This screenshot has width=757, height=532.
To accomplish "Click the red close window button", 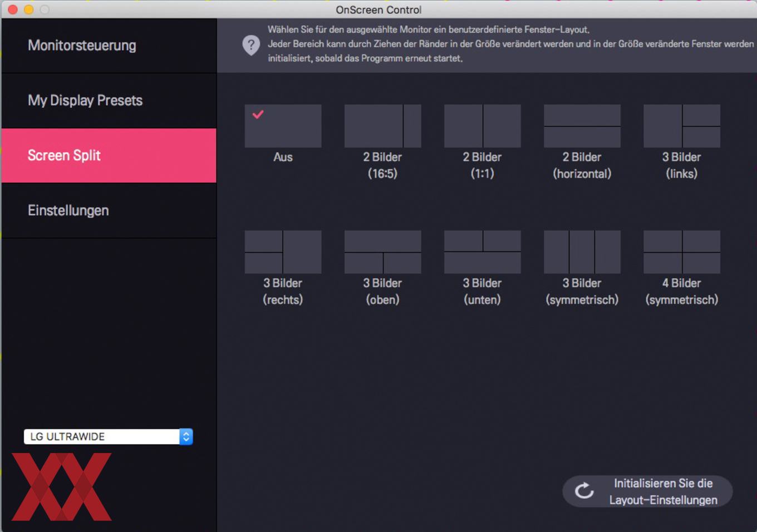I will pyautogui.click(x=12, y=9).
